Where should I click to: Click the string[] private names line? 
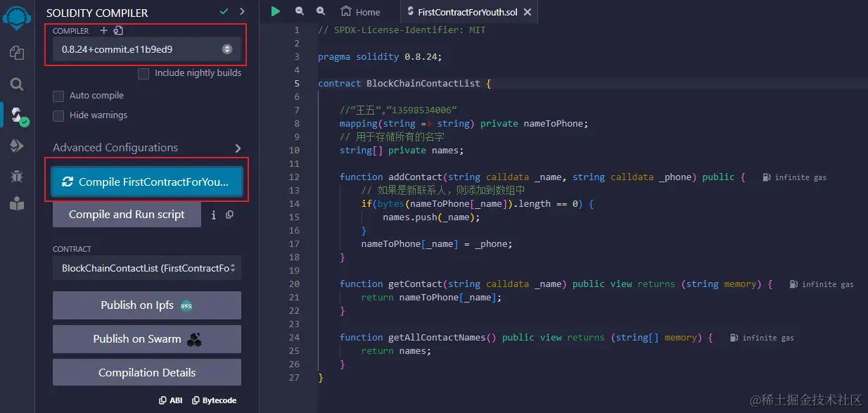(x=402, y=150)
